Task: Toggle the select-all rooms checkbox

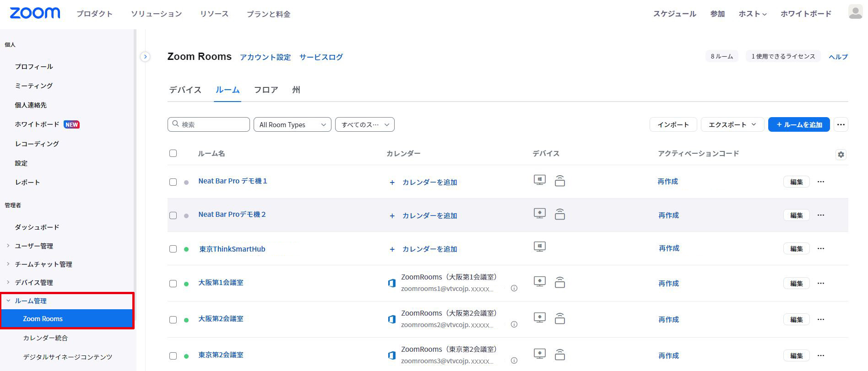Action: coord(173,153)
